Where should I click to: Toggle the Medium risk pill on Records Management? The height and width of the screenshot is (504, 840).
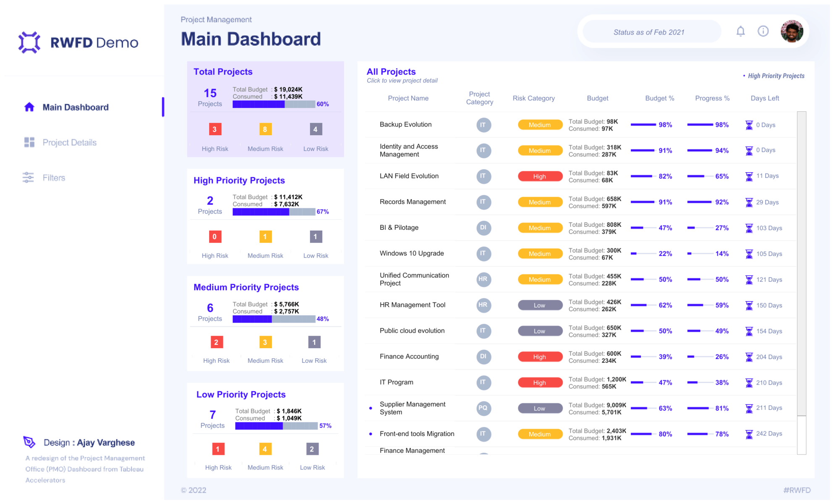click(540, 202)
